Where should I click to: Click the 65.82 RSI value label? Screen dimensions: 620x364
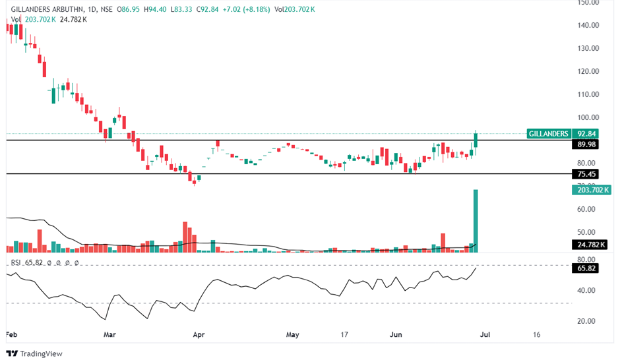click(586, 269)
